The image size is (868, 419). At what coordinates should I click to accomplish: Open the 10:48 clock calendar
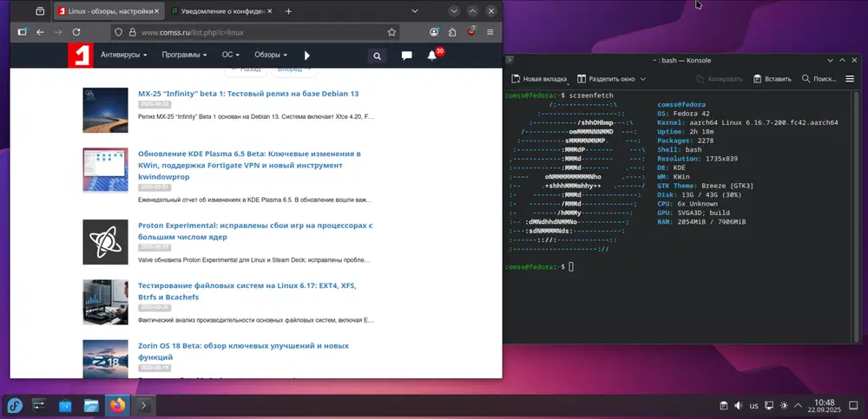pos(825,406)
